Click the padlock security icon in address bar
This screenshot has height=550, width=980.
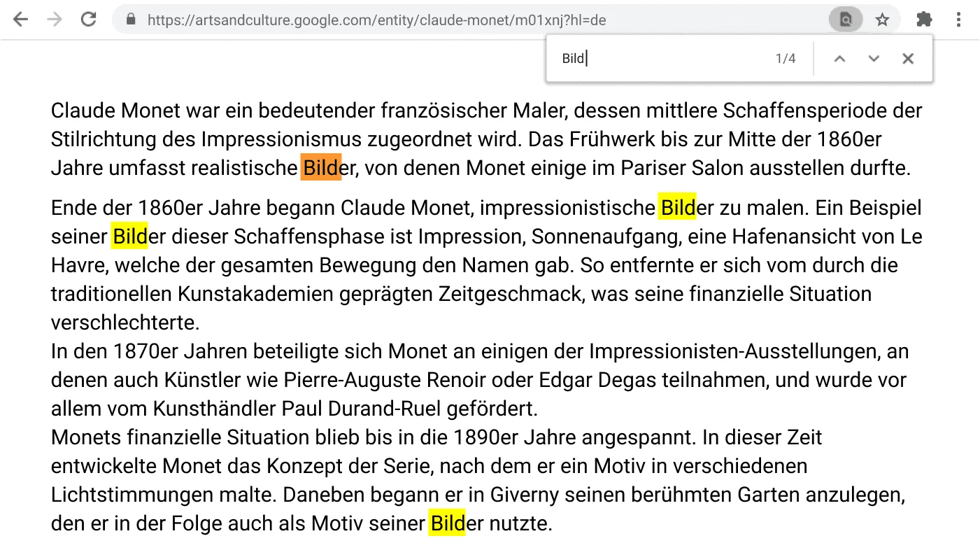pos(130,19)
